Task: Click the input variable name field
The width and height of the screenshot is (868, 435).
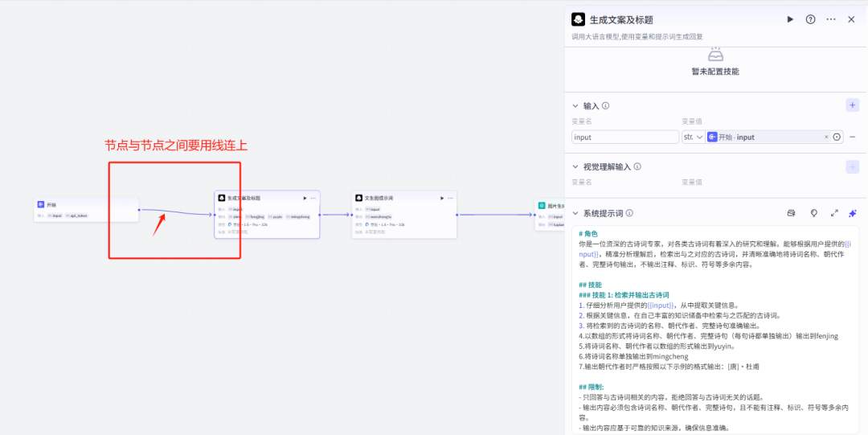Action: 625,137
